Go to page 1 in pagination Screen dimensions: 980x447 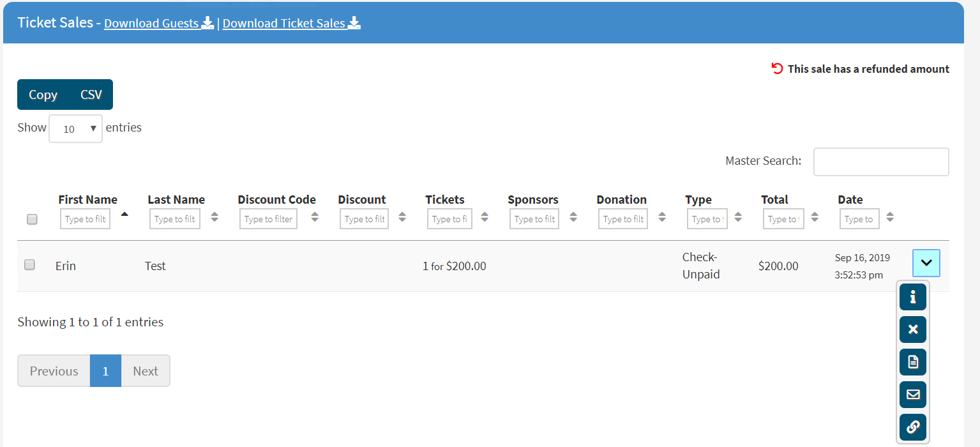point(105,371)
